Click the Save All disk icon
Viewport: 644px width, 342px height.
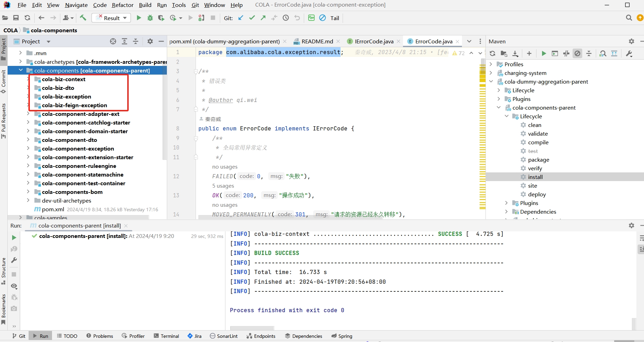pyautogui.click(x=16, y=18)
